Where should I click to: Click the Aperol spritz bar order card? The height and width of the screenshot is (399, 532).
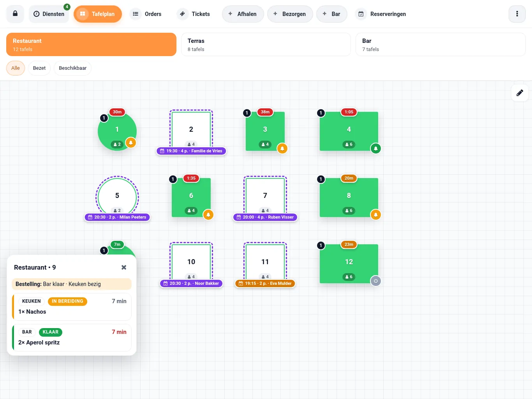[72, 337]
